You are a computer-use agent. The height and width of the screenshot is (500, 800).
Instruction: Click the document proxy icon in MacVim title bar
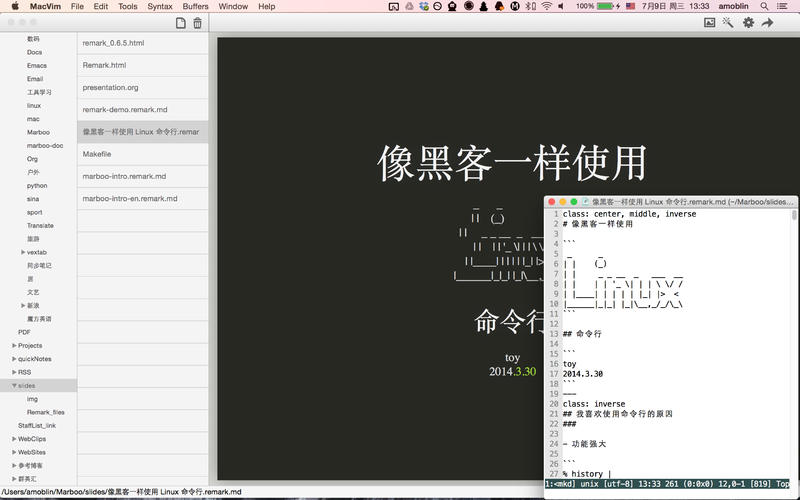(586, 202)
